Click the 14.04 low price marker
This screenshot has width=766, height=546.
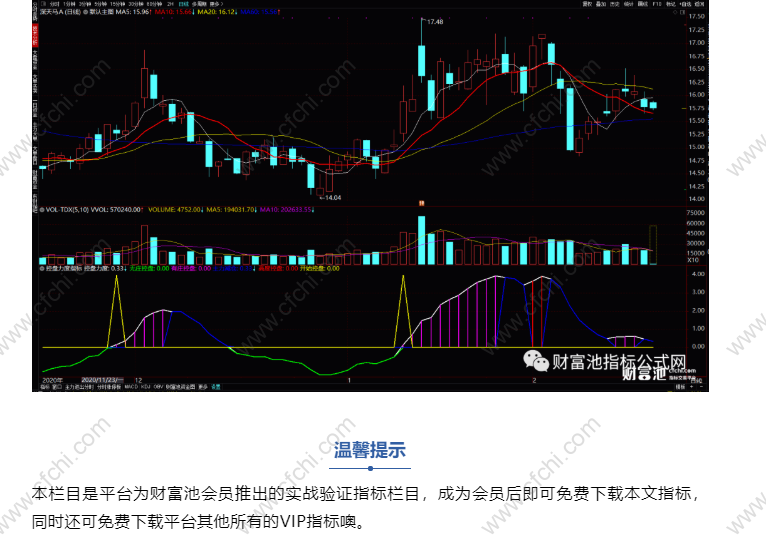tap(333, 198)
